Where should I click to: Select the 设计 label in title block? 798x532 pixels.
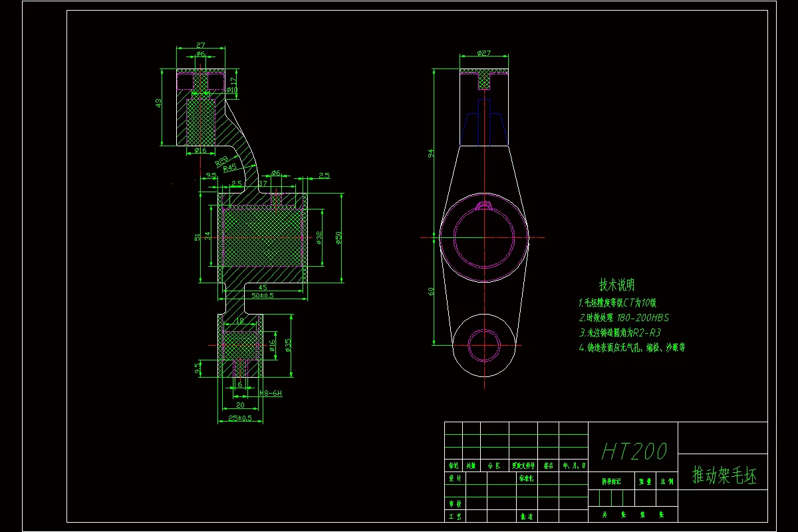tap(454, 478)
